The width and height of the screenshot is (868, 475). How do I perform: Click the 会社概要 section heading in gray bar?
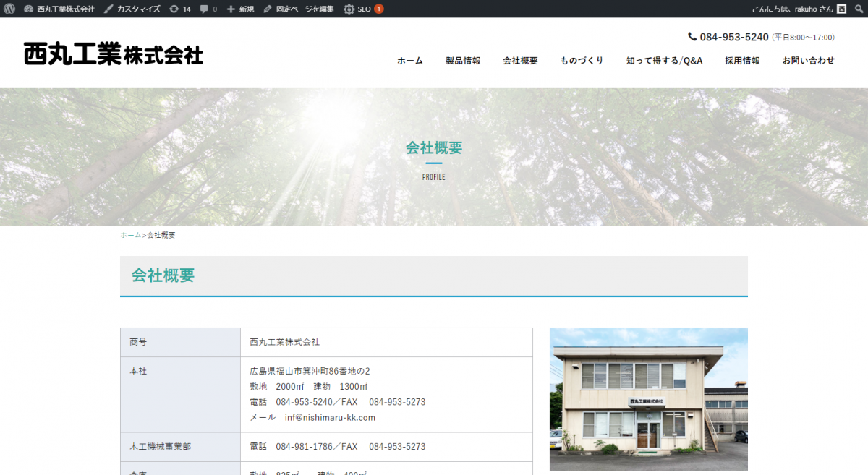pyautogui.click(x=163, y=275)
